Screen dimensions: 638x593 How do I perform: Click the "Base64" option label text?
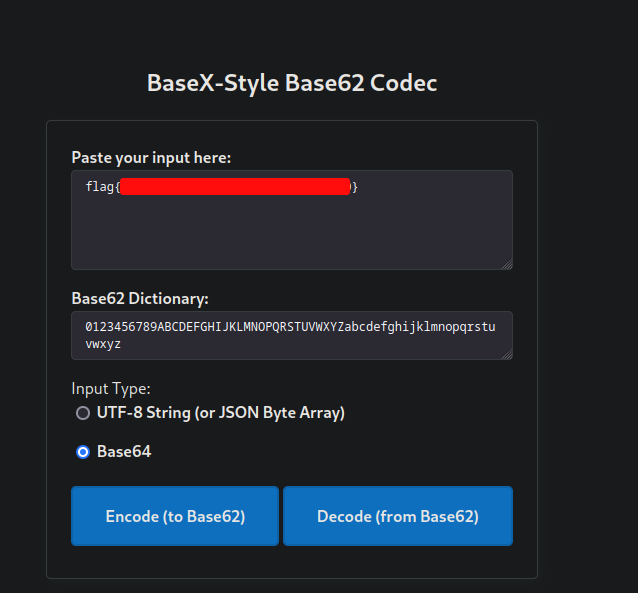124,452
